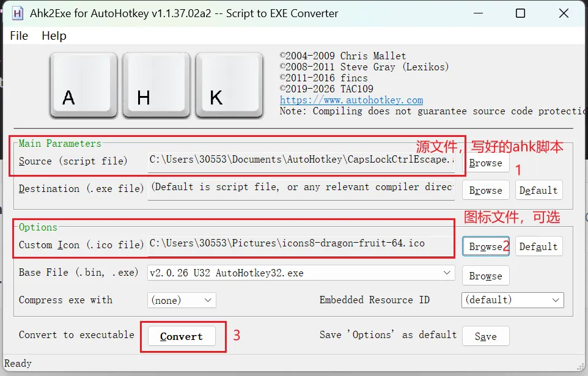Focus the Destination exe file field

301,190
